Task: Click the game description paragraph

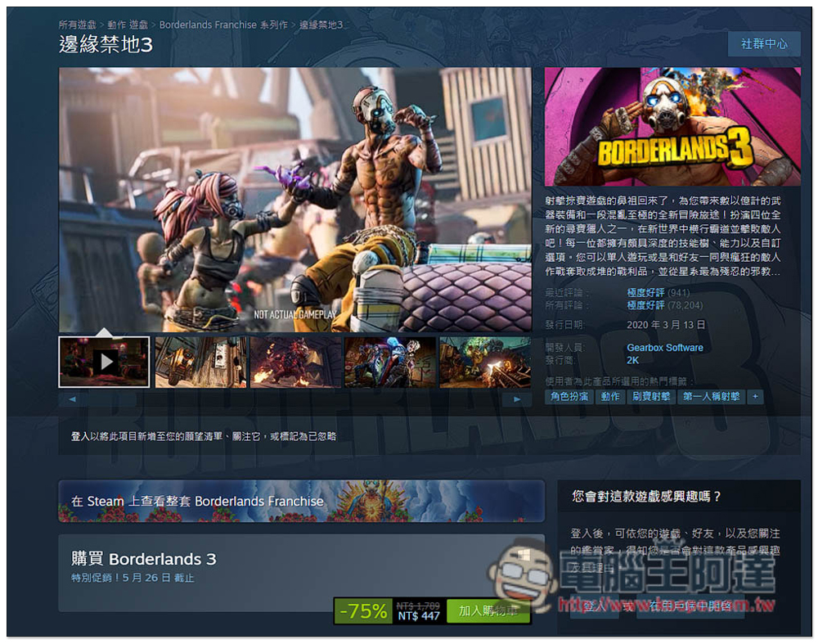Action: click(x=663, y=236)
